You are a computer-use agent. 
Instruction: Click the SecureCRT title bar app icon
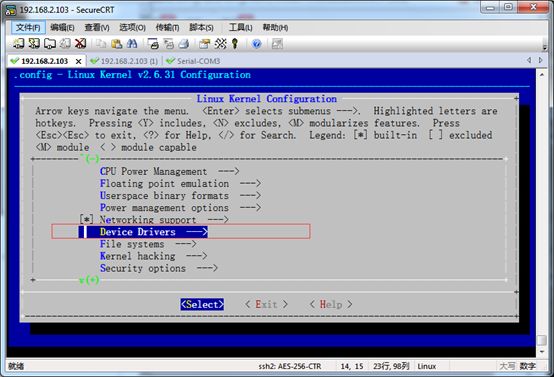coord(11,10)
